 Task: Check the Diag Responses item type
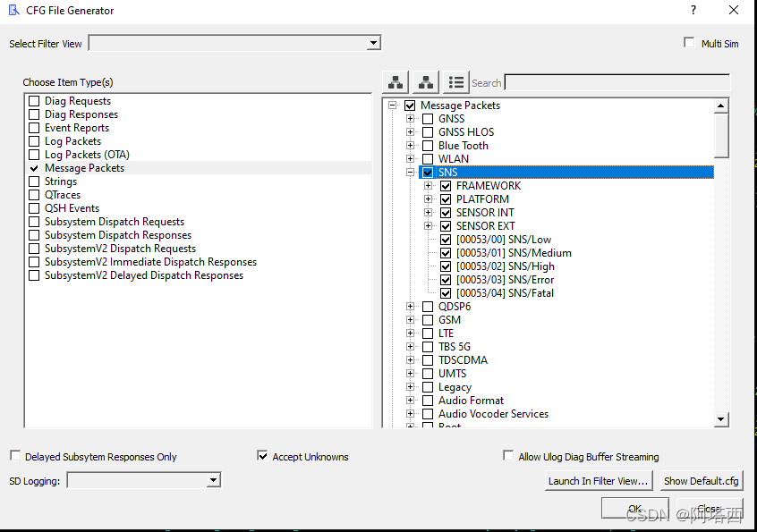(34, 114)
